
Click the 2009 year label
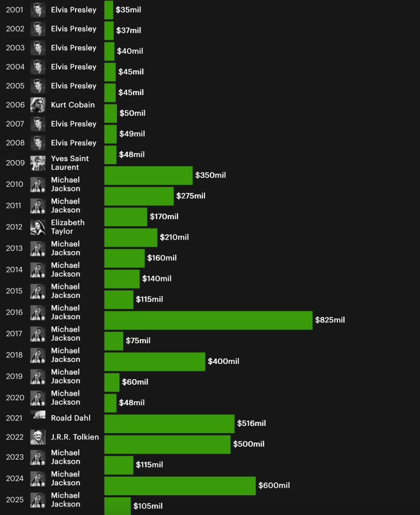(x=15, y=163)
